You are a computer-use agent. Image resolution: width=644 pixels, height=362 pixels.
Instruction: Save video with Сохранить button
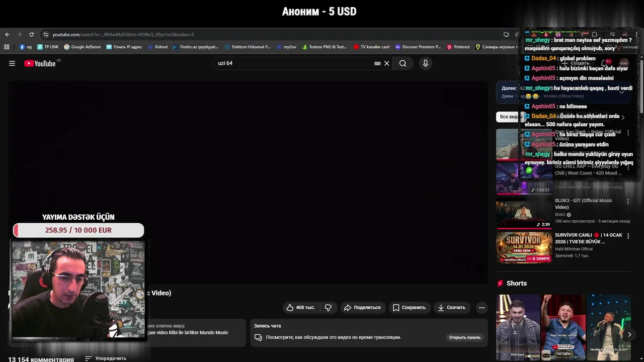pyautogui.click(x=409, y=308)
